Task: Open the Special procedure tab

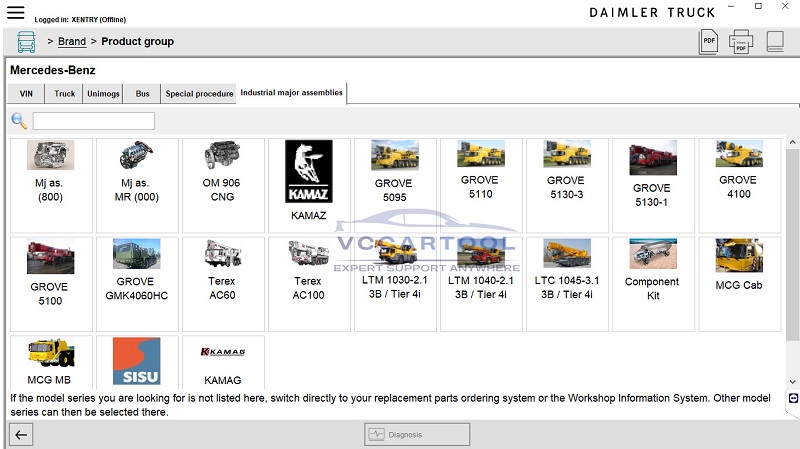Action: [x=199, y=94]
